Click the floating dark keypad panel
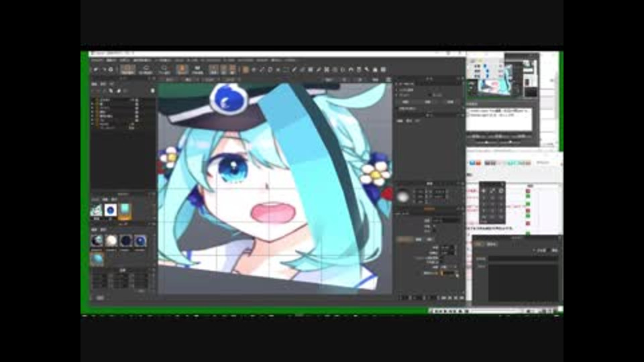The height and width of the screenshot is (362, 644). point(492,203)
